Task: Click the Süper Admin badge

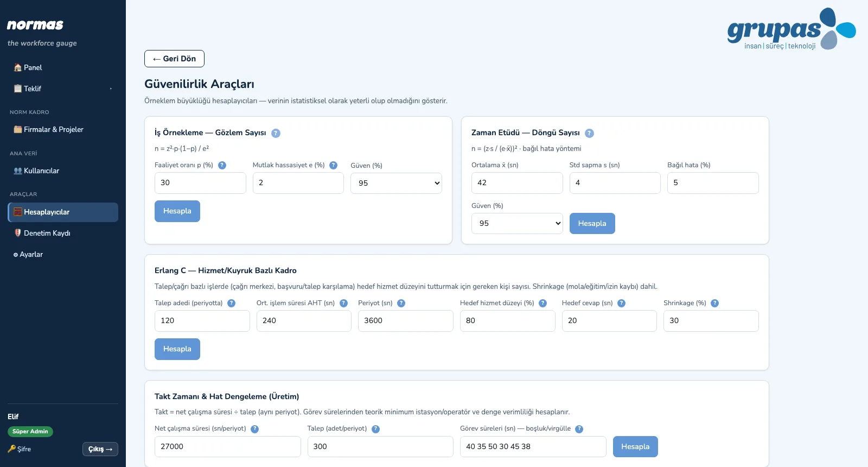Action: point(30,432)
